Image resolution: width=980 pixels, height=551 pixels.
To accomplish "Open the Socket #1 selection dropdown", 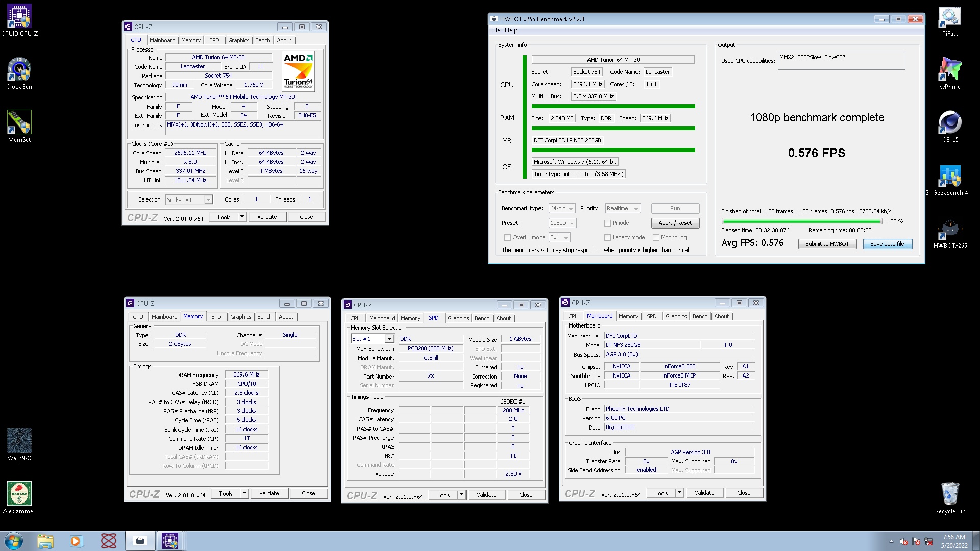I will coord(189,199).
